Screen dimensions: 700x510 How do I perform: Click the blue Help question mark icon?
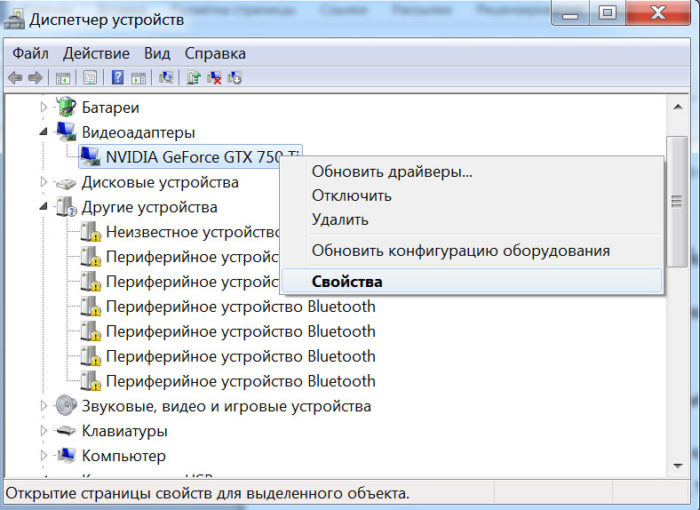(117, 78)
